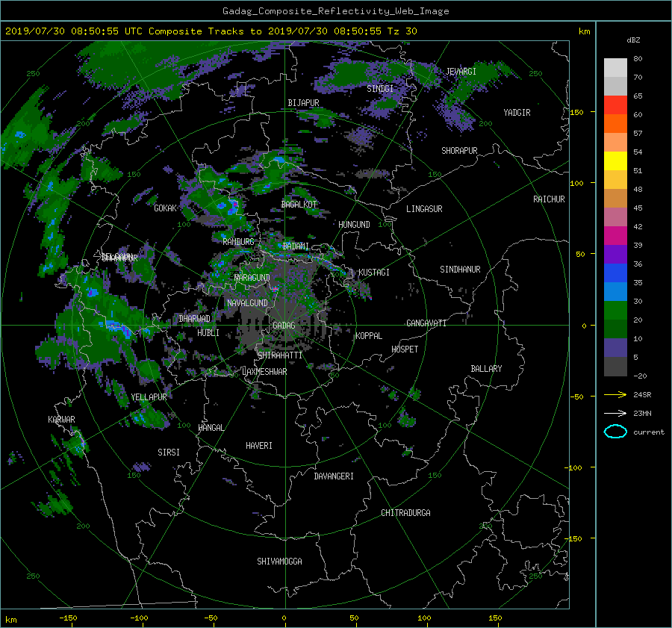672x628 pixels.
Task: Click the SHORAPUR city label
Action: (459, 151)
